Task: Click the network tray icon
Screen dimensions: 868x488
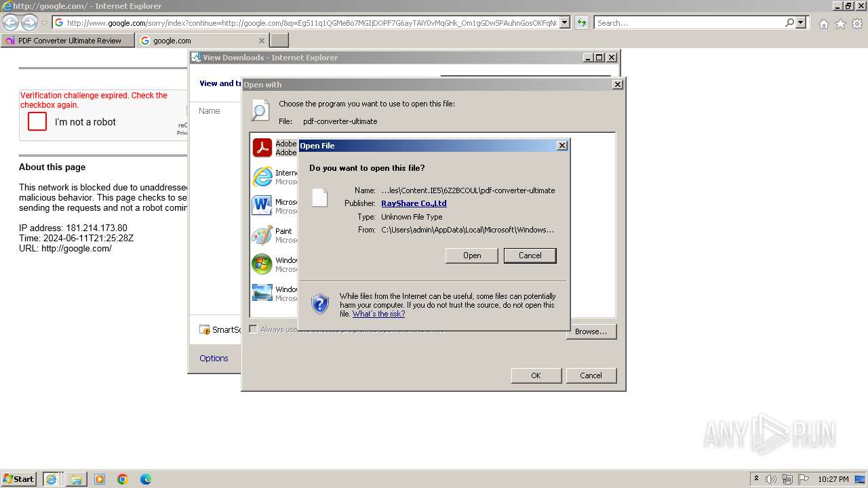Action: point(787,479)
